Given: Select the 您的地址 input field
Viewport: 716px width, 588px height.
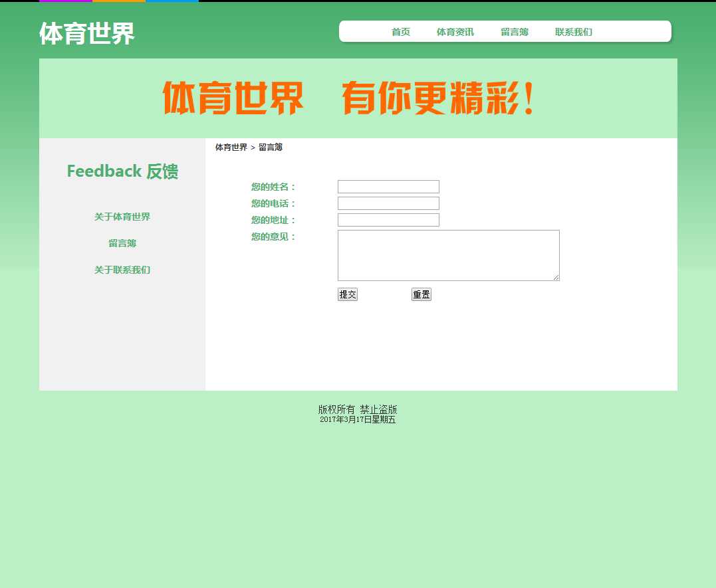Looking at the screenshot, I should point(388,220).
